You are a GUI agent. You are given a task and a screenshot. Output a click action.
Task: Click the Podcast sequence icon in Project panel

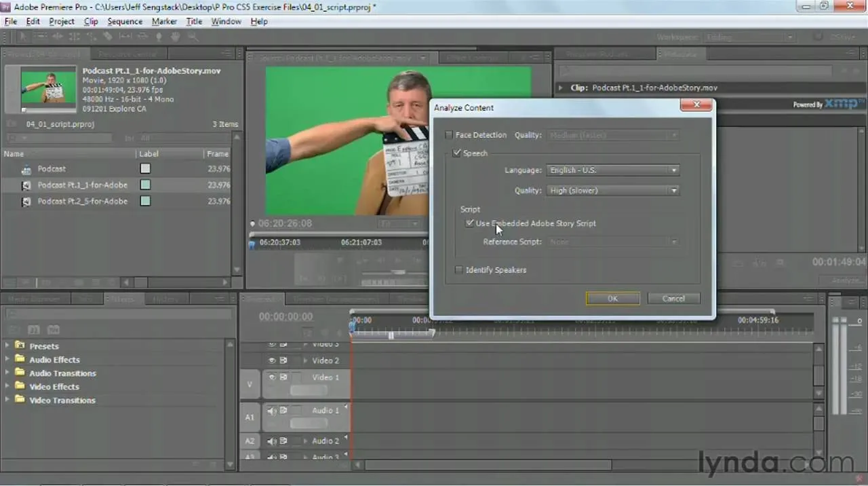(26, 169)
